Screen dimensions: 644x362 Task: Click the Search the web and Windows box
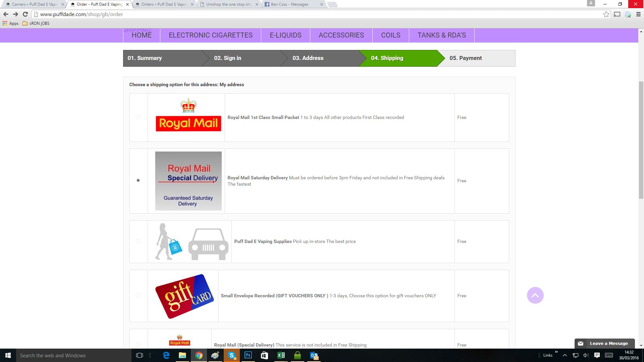pyautogui.click(x=74, y=355)
